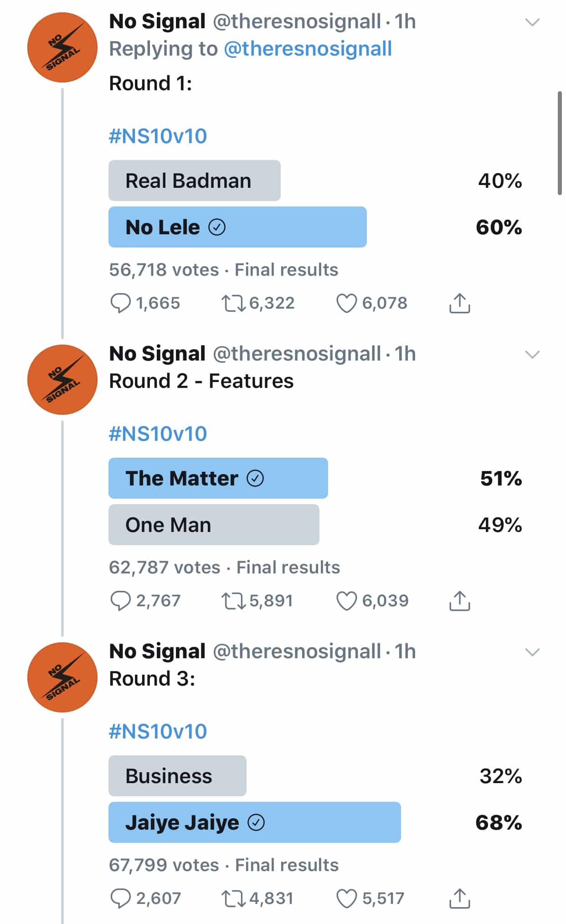Share the Round 1 poll tweet
This screenshot has height=924, width=566.
459,303
